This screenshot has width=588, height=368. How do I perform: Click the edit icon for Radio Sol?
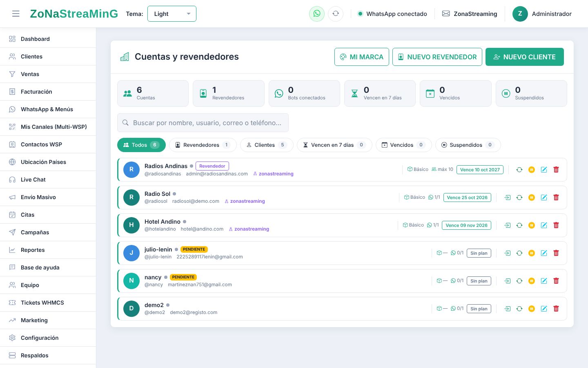pyautogui.click(x=544, y=197)
